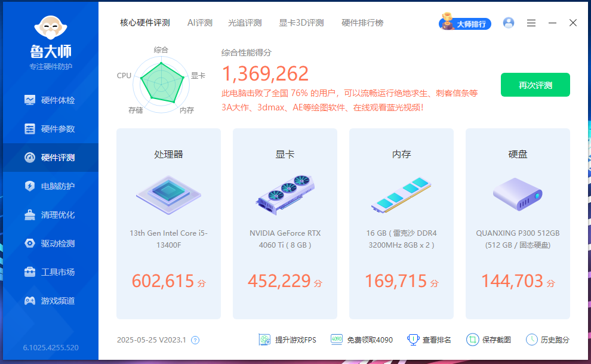The height and width of the screenshot is (364, 591).
Task: Click the total score 1,369,262
Action: pos(265,73)
